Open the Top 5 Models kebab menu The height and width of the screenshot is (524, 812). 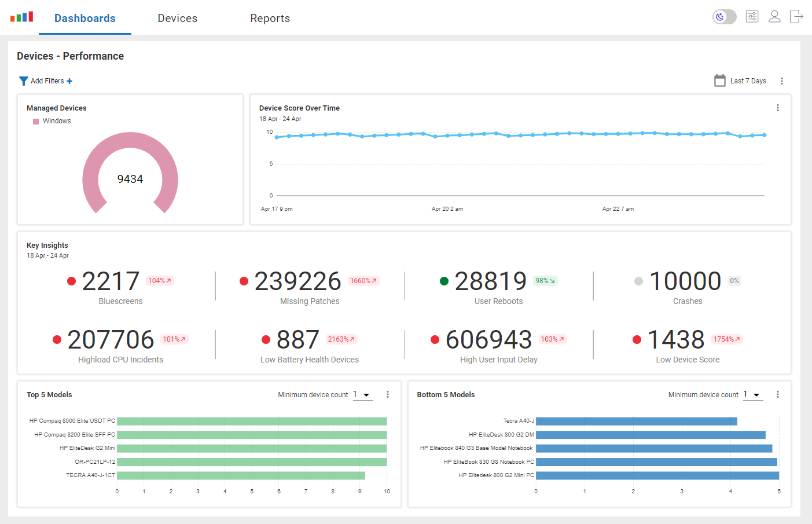[387, 394]
